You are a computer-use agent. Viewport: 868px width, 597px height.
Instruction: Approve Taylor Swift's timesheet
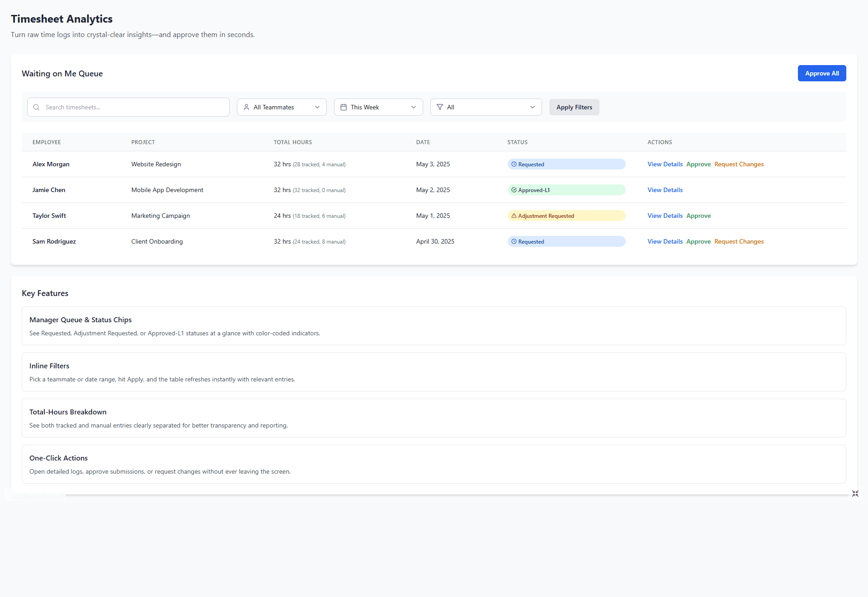click(698, 216)
